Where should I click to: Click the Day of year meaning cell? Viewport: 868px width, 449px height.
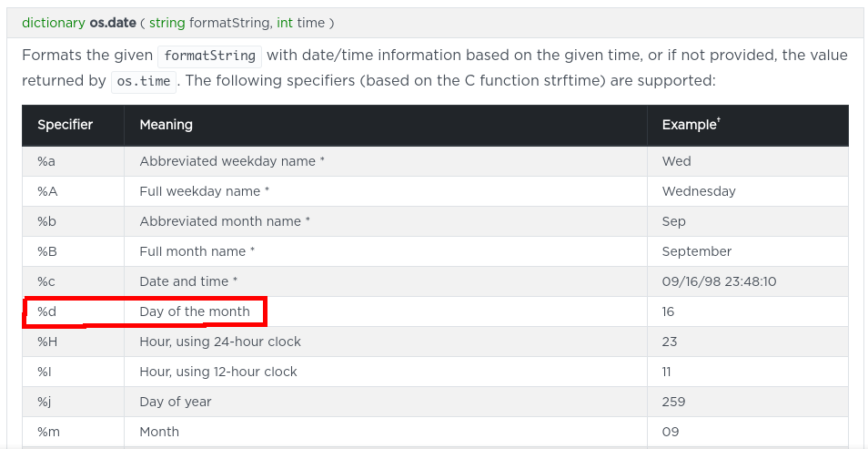[385, 402]
